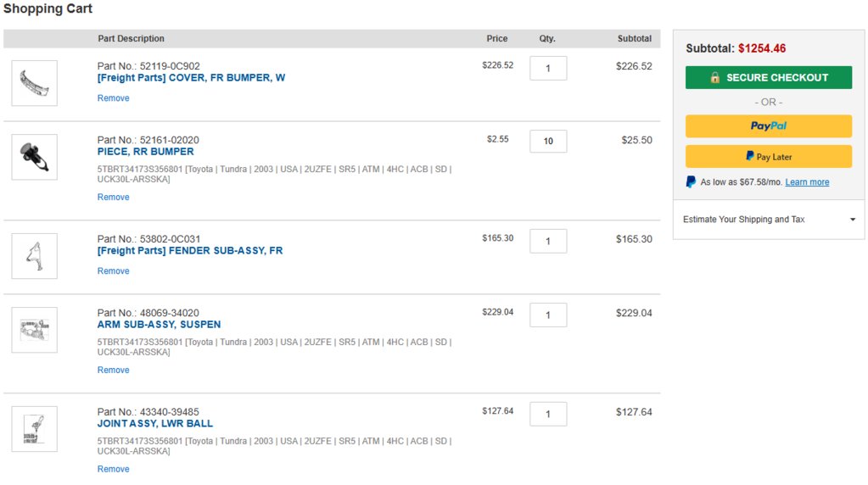Image resolution: width=868 pixels, height=485 pixels.
Task: Select quantity box for ball joint assembly
Action: click(548, 414)
